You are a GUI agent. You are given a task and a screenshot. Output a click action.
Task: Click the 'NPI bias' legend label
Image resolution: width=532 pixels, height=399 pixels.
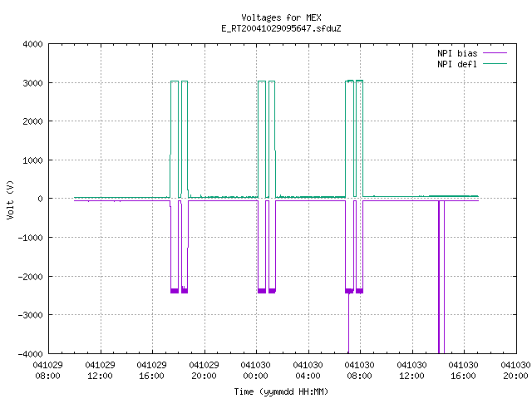coord(457,53)
